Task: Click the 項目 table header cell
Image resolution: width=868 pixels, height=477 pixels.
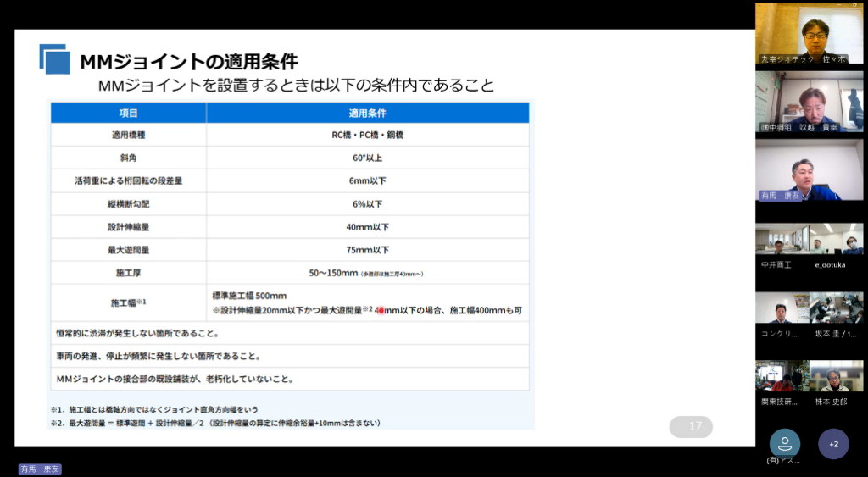Action: [x=128, y=113]
